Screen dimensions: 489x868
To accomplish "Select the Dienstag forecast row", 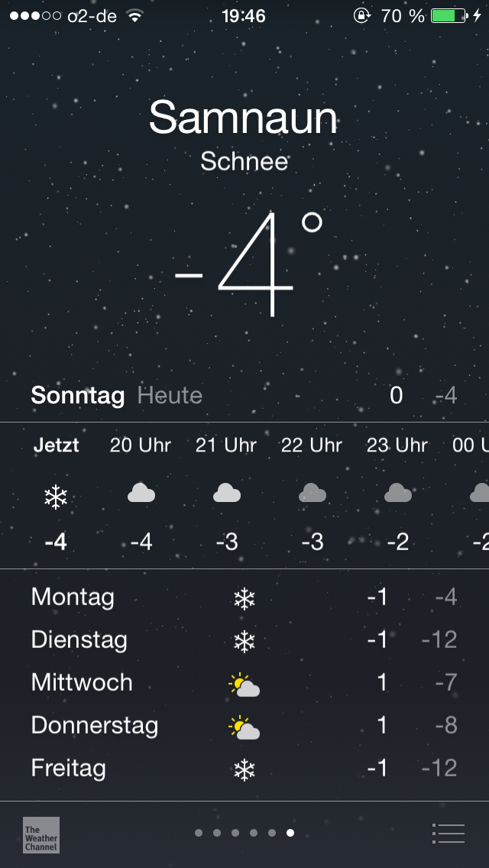I will point(244,640).
